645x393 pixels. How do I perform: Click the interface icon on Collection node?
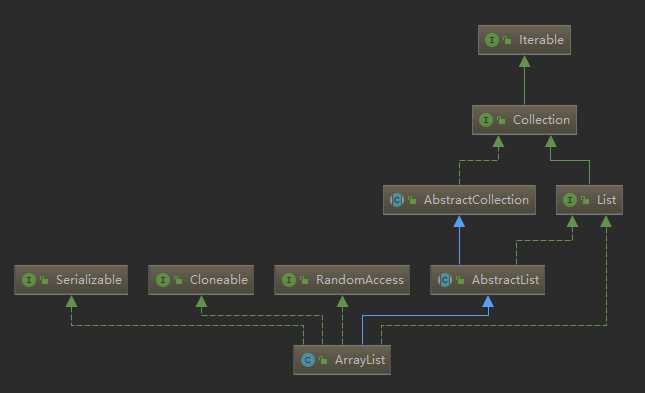click(486, 120)
